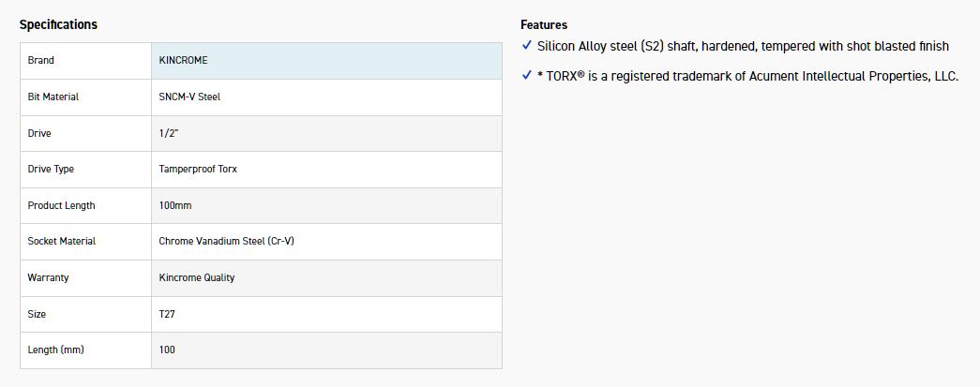The width and height of the screenshot is (980, 387).
Task: Click the Product Length label
Action: (61, 205)
